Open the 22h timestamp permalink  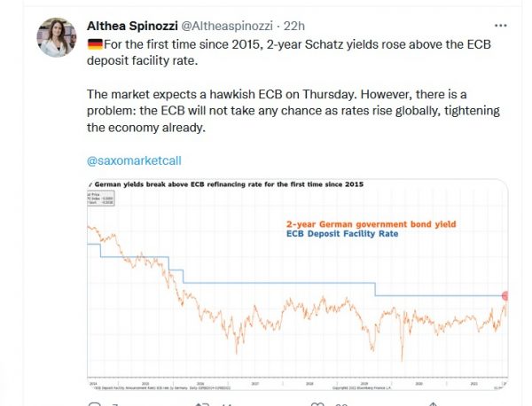293,26
